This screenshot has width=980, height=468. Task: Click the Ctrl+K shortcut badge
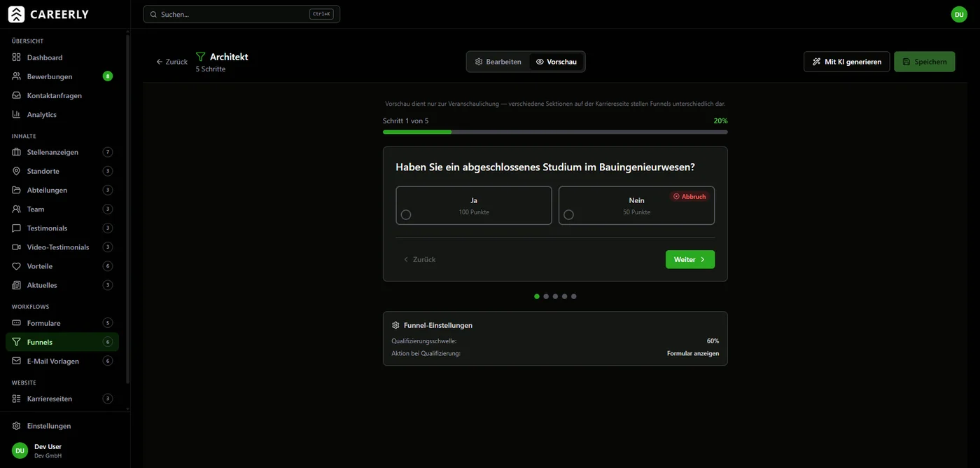321,14
